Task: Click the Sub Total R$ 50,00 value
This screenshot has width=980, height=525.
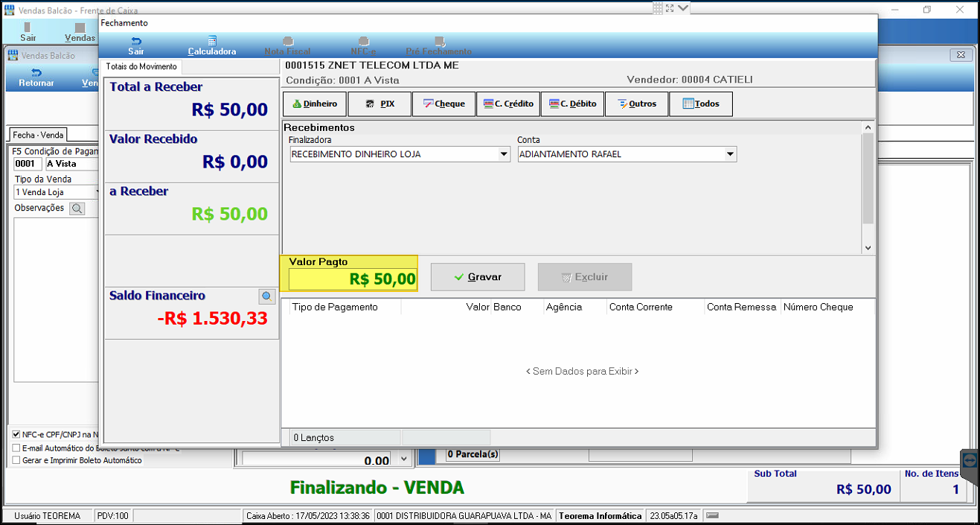Action: click(863, 489)
